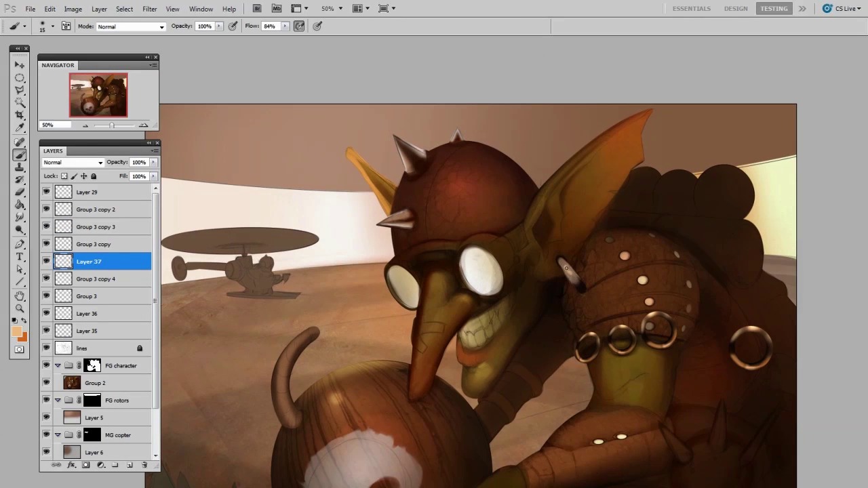Open the File menu
Screen dimensions: 868x488
point(31,9)
